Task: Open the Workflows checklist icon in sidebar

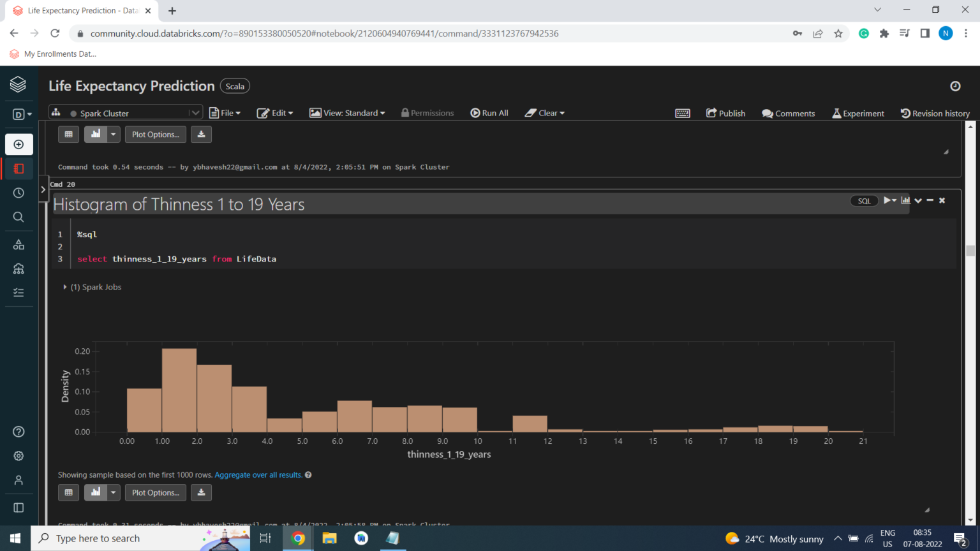Action: click(19, 292)
